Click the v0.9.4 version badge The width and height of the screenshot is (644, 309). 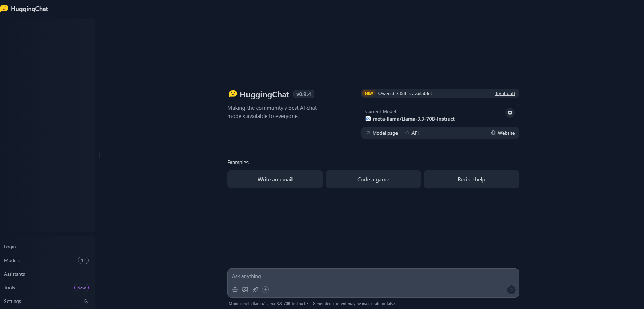point(303,94)
